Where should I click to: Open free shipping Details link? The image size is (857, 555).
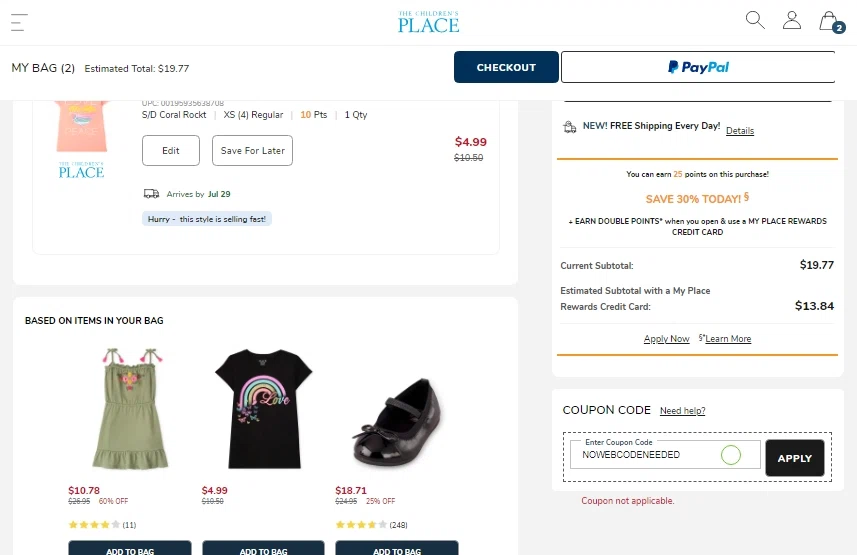740,131
